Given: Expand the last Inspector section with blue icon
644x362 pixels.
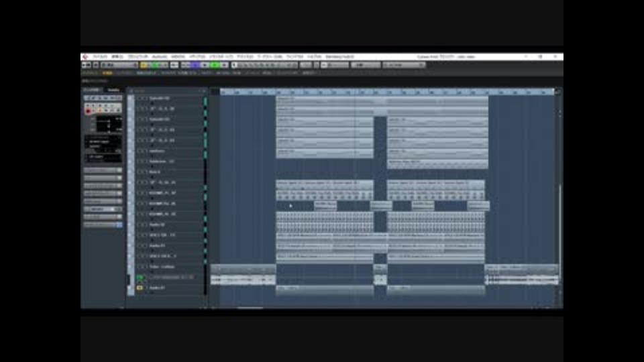Looking at the screenshot, I should point(103,225).
